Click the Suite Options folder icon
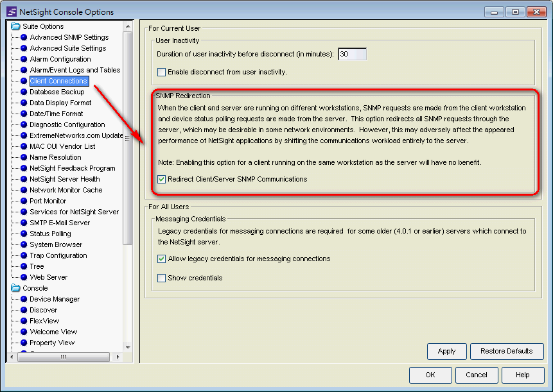Image resolution: width=553 pixels, height=392 pixels. tap(15, 26)
